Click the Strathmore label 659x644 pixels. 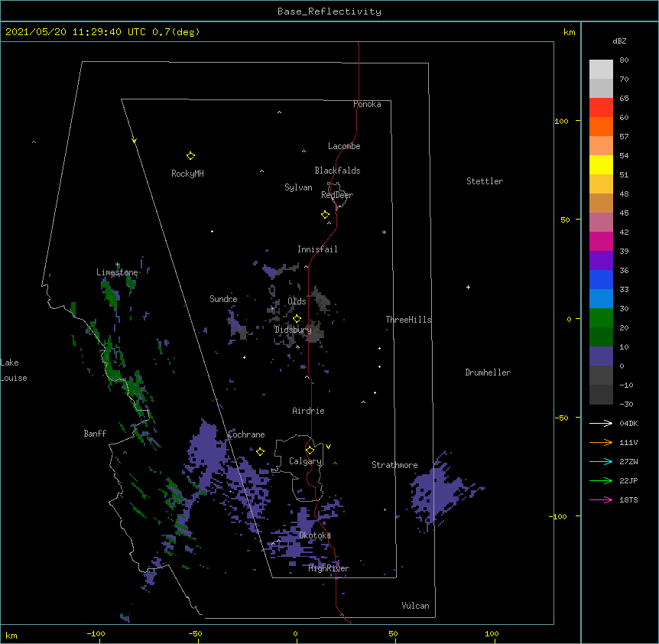394,465
